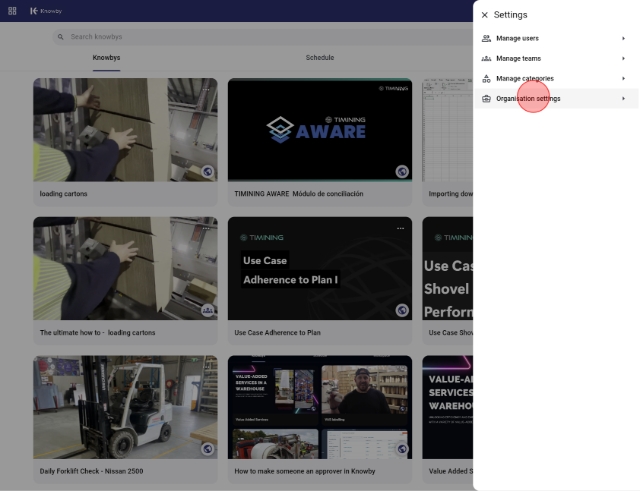Switch to the Knowbys tab
Image resolution: width=640 pixels, height=491 pixels.
pos(106,58)
